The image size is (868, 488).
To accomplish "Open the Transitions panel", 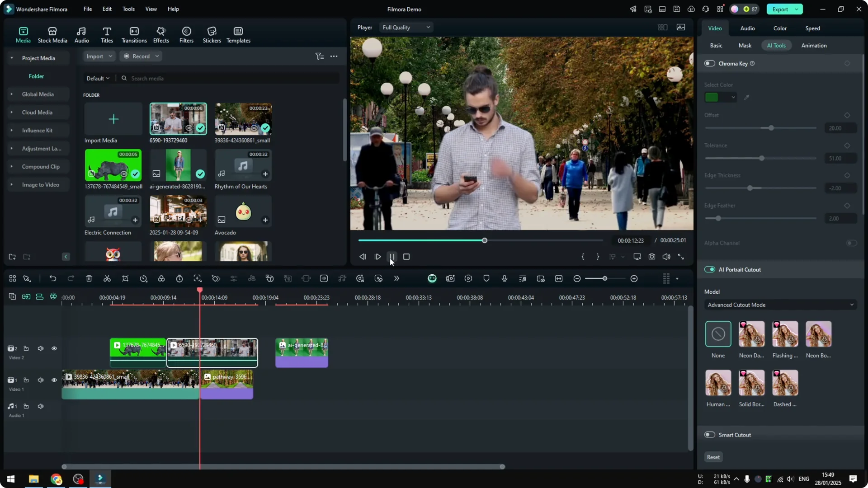I will (x=134, y=34).
